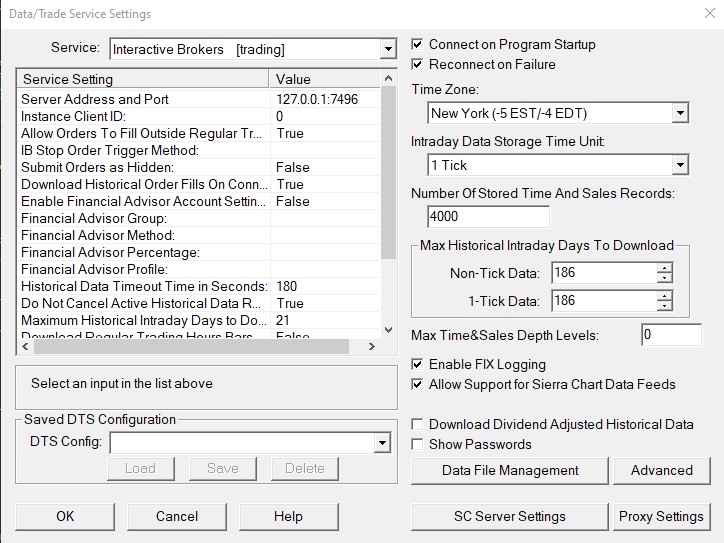This screenshot has height=543, width=724.
Task: Click the horizontal scrollbar thumb
Action: click(x=191, y=347)
